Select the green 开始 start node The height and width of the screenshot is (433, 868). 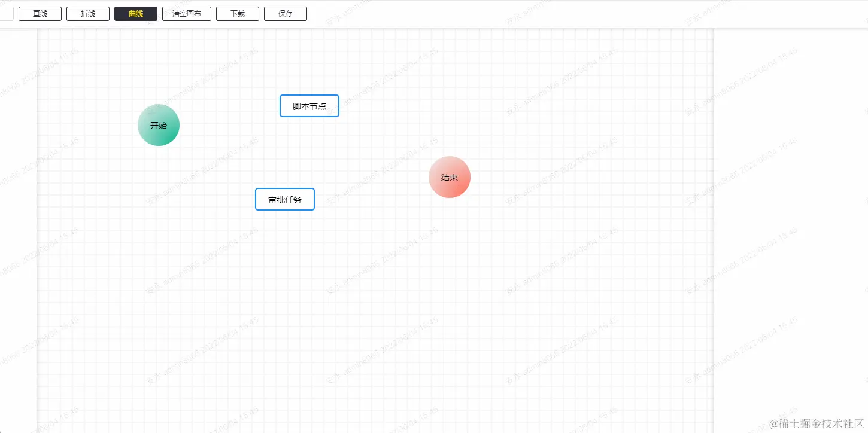(159, 125)
